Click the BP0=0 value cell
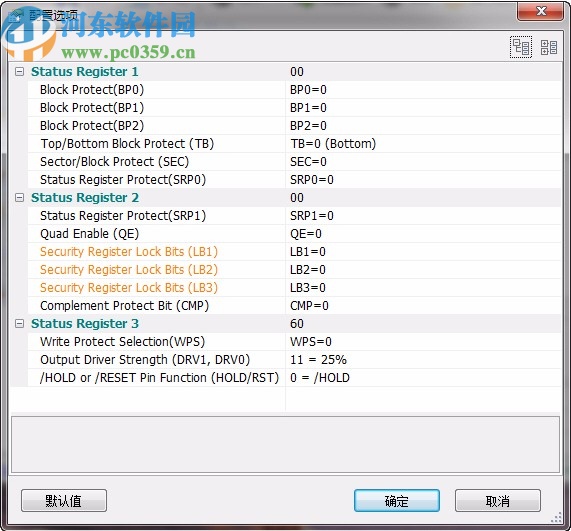 pos(423,90)
